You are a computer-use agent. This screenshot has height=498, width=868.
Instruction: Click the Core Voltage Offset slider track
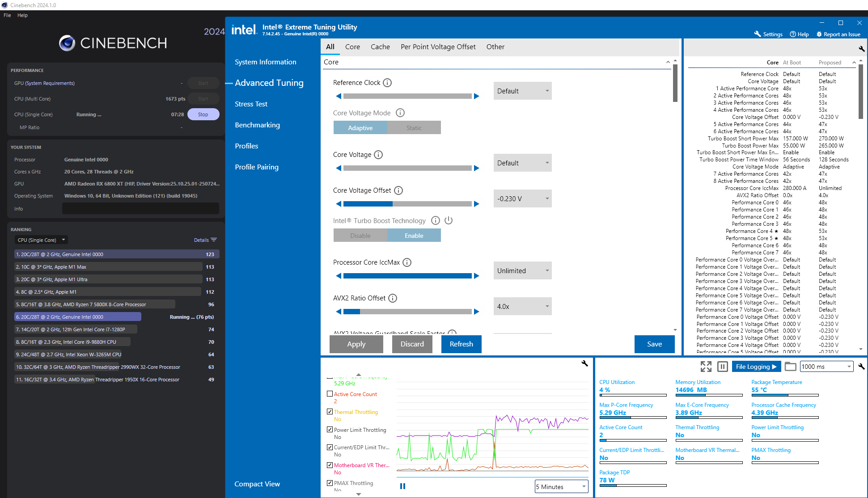tap(407, 204)
